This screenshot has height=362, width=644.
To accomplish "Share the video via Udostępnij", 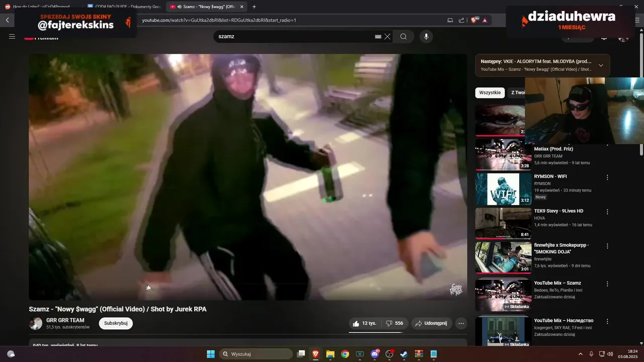I will pos(431,323).
